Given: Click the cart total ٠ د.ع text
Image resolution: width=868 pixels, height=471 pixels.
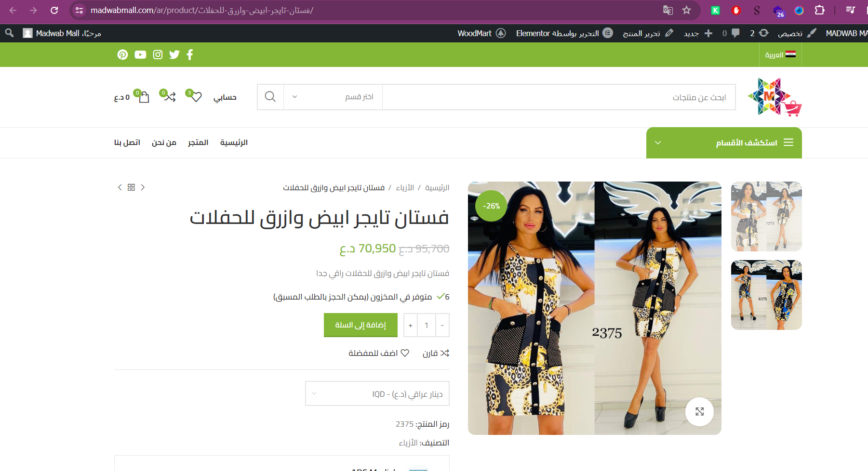Looking at the screenshot, I should [x=122, y=97].
